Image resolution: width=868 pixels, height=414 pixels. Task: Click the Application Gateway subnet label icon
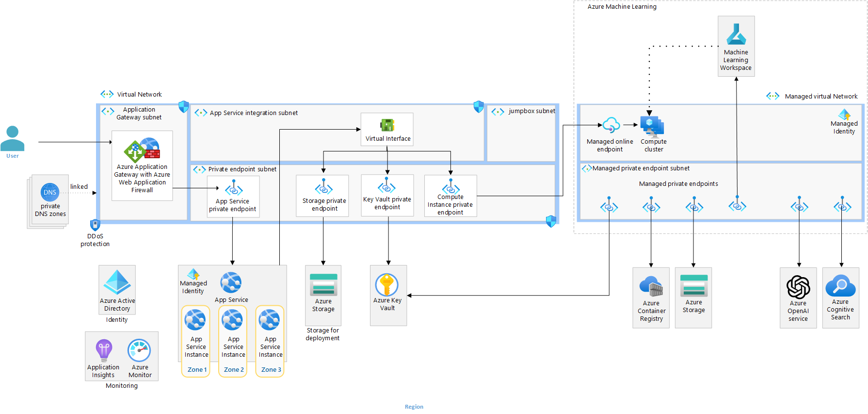click(x=108, y=111)
